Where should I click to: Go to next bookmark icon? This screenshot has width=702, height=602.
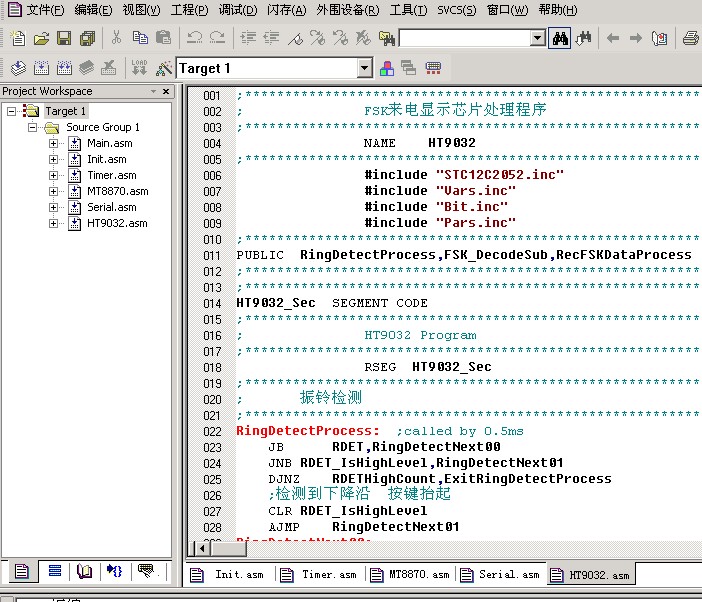pos(317,38)
